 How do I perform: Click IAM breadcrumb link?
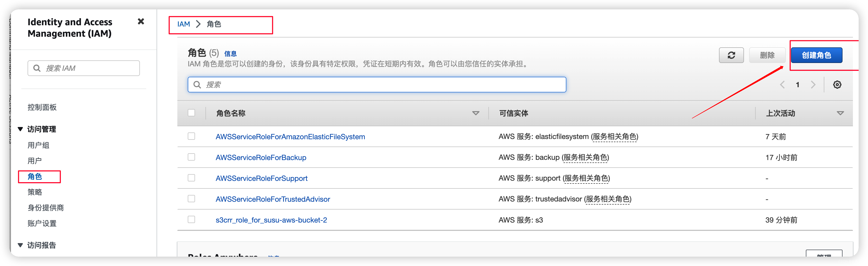[x=184, y=24]
